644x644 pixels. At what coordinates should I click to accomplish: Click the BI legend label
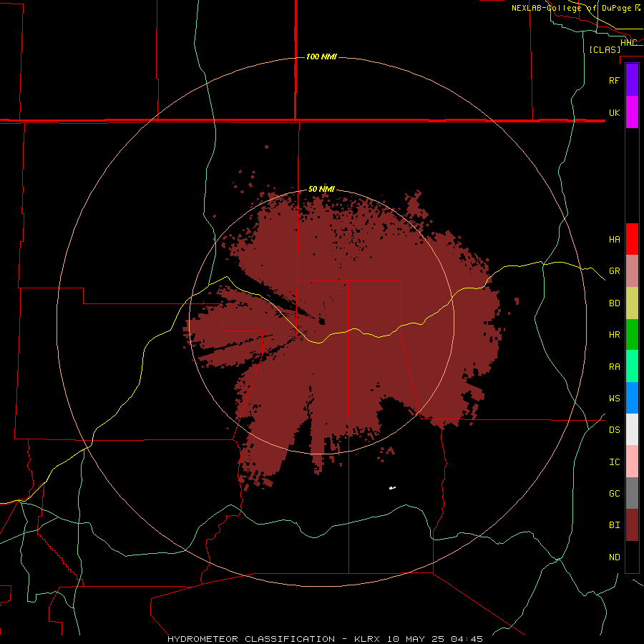pyautogui.click(x=614, y=525)
